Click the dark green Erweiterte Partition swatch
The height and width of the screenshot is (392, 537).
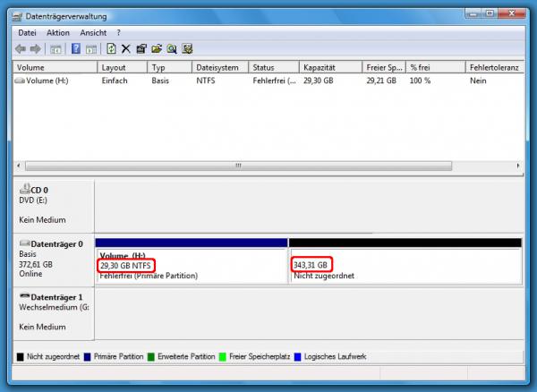[x=151, y=357]
